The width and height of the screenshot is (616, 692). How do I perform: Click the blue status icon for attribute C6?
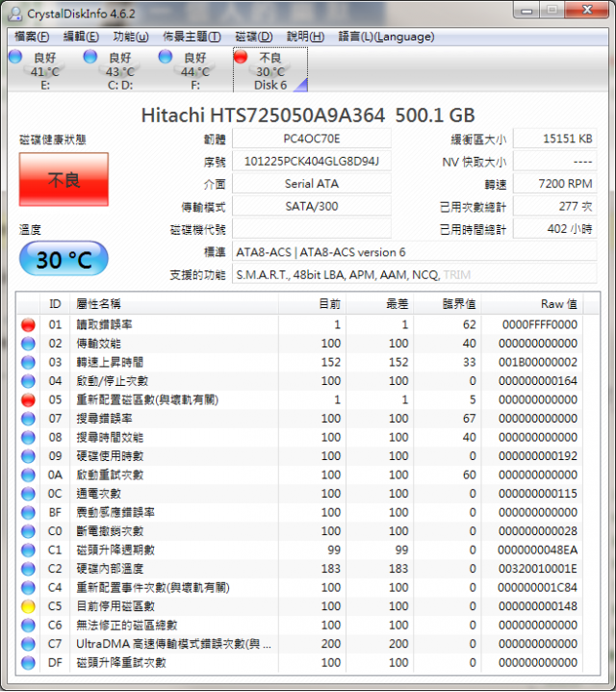point(28,625)
